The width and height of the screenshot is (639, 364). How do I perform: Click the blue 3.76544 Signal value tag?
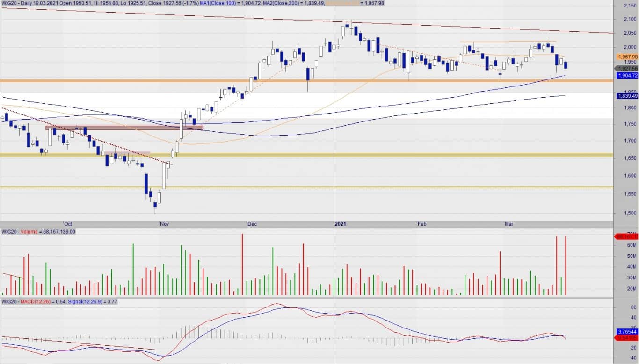(x=627, y=331)
